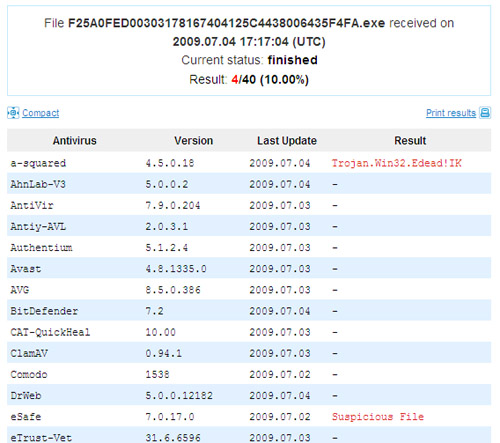Click version 1538 of Comodo

(157, 374)
